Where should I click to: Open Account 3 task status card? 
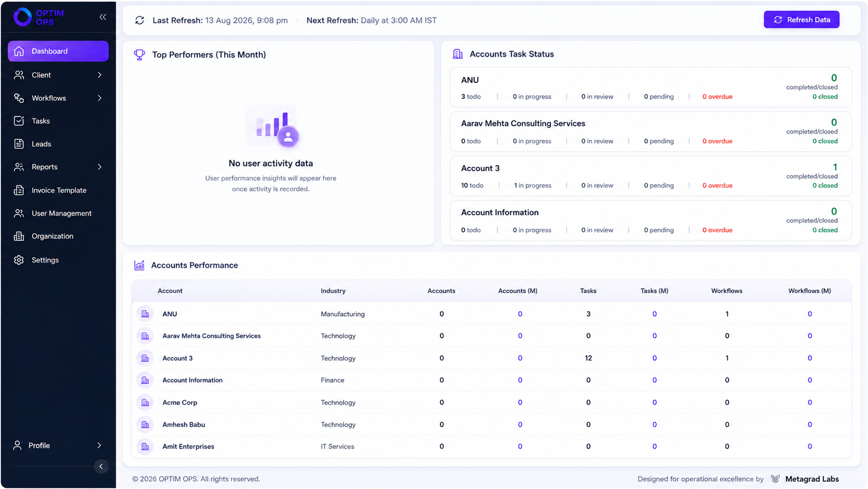pyautogui.click(x=650, y=176)
